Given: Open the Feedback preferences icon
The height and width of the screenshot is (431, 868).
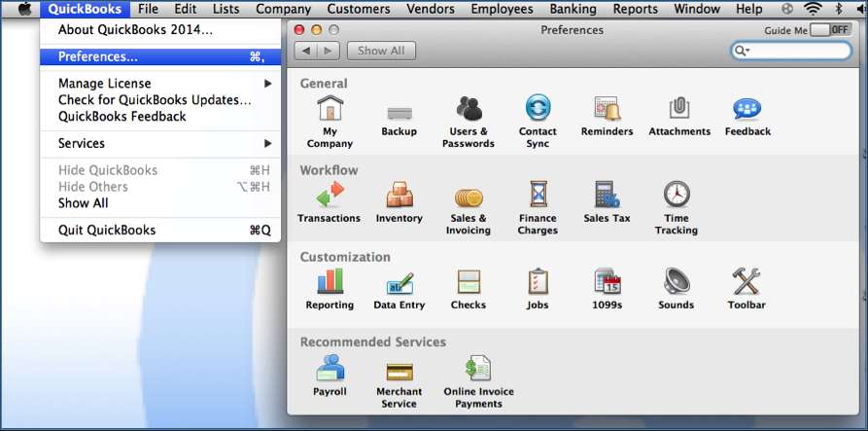Looking at the screenshot, I should tap(747, 115).
